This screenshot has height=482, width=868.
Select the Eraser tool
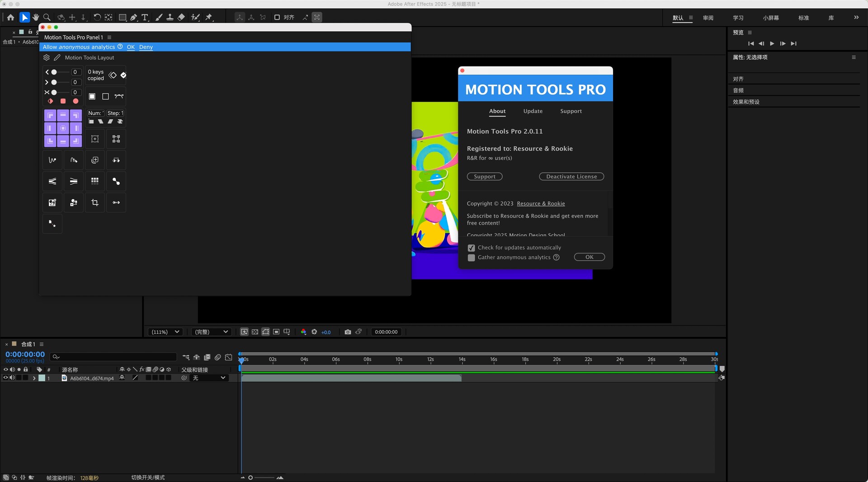coord(181,17)
